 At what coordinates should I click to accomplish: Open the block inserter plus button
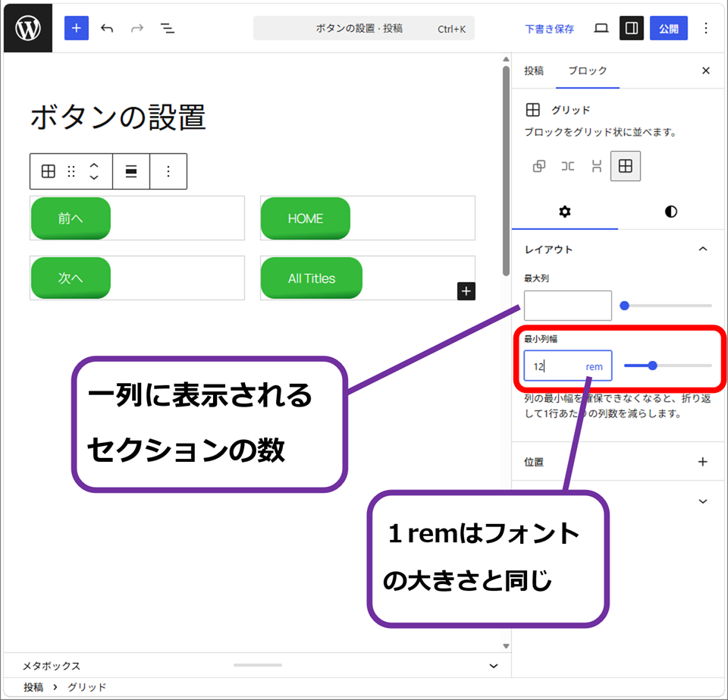coord(76,28)
